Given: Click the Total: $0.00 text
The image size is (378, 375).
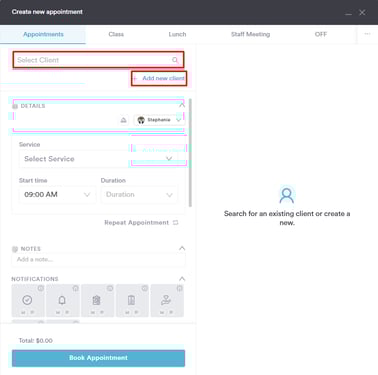Looking at the screenshot, I should click(x=36, y=341).
